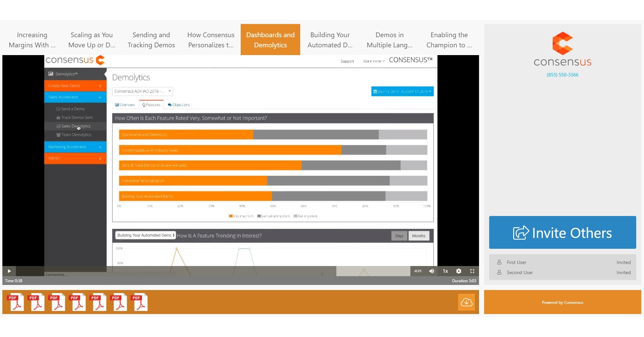The image size is (644, 337).
Task: Click the orange download attachments icon
Action: pyautogui.click(x=467, y=302)
